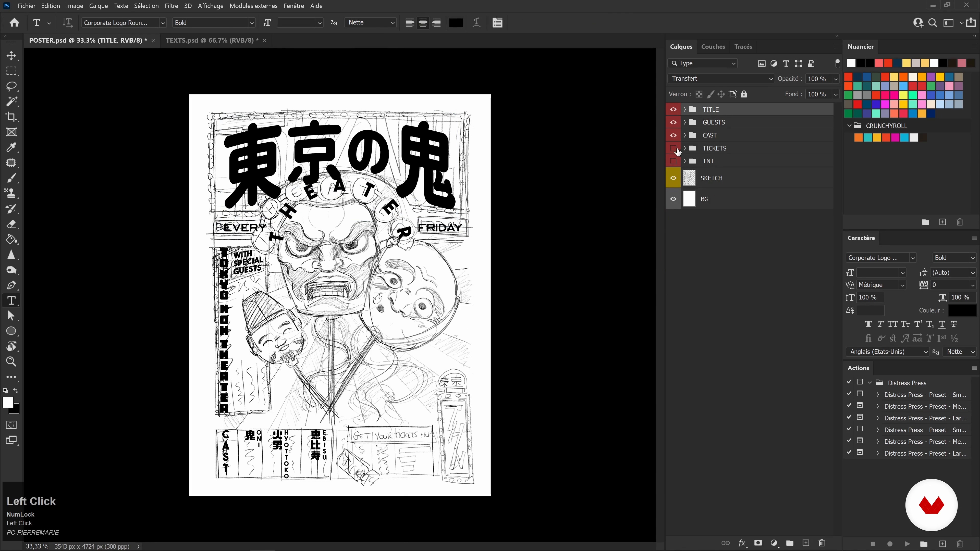Select the Eraser tool
This screenshot has width=980, height=551.
click(x=11, y=224)
